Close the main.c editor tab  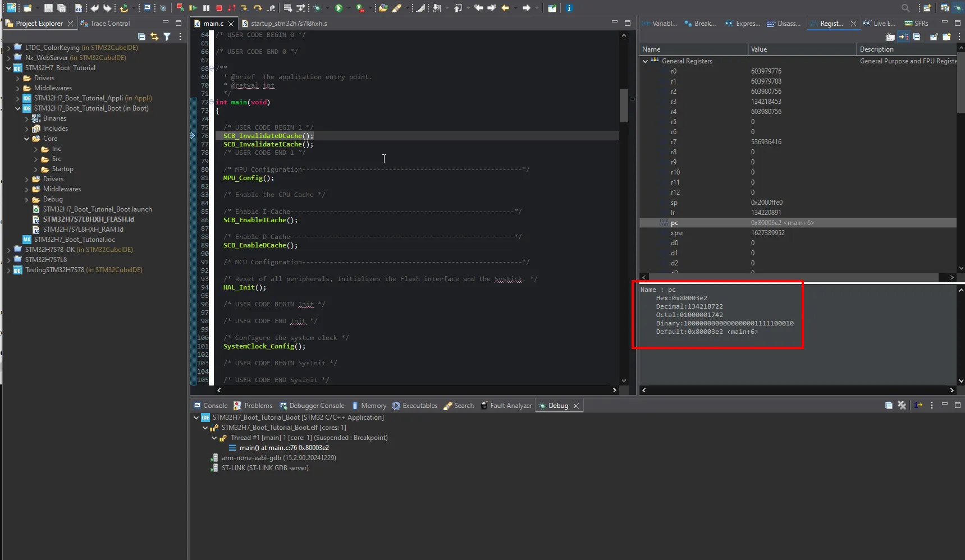click(231, 24)
